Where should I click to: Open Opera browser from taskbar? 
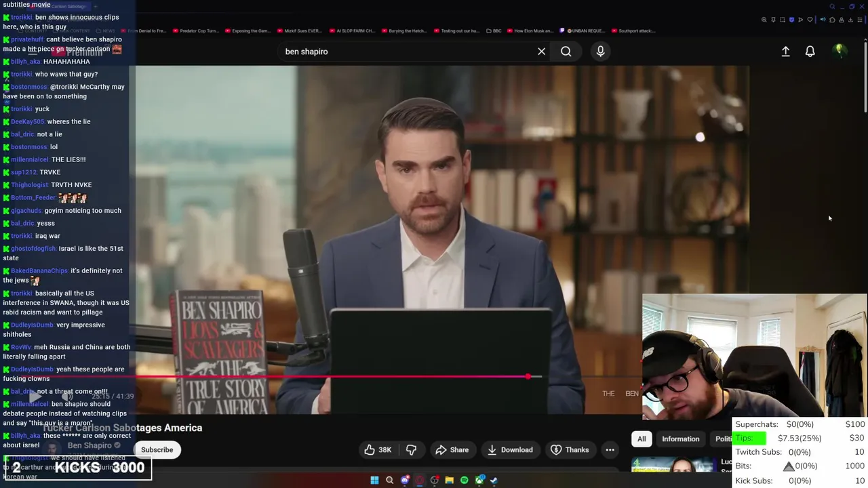point(420,480)
